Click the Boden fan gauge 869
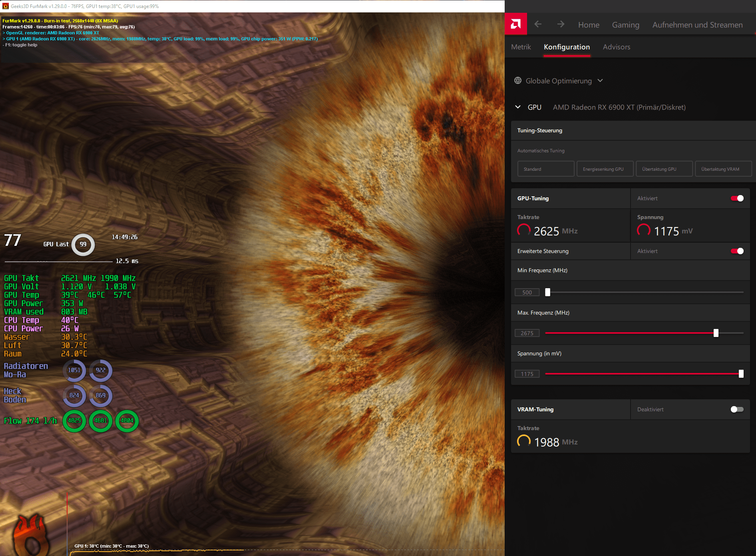756x556 pixels. point(101,395)
